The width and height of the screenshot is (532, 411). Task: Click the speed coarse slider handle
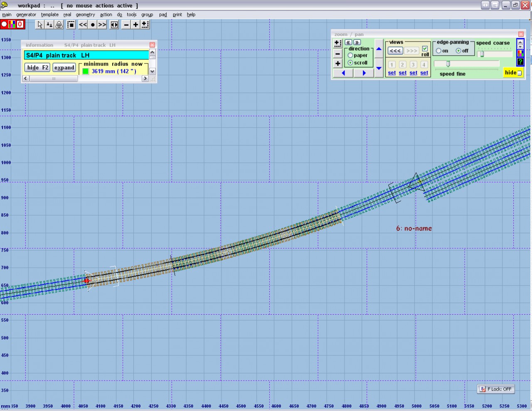coord(482,54)
